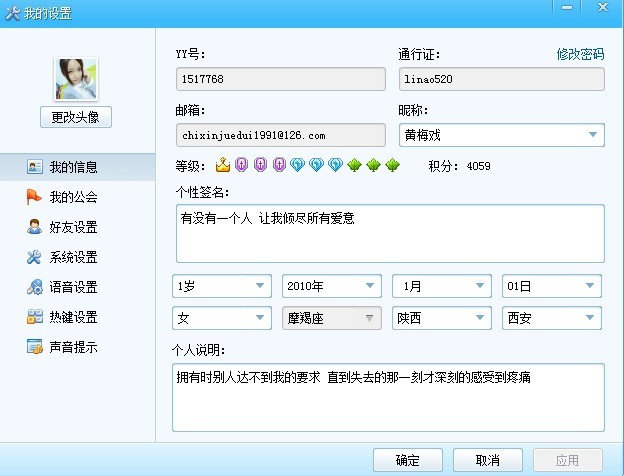This screenshot has width=624, height=476.
Task: Open the city dropdown showing 西安
Action: [x=552, y=318]
